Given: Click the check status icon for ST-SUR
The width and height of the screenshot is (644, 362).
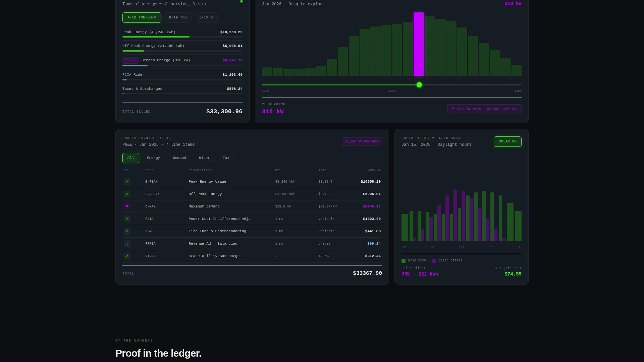Looking at the screenshot, I should coord(127,256).
